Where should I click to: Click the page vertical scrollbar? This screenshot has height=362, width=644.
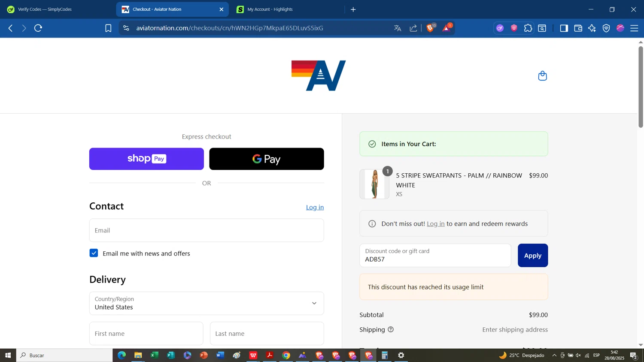[x=641, y=87]
